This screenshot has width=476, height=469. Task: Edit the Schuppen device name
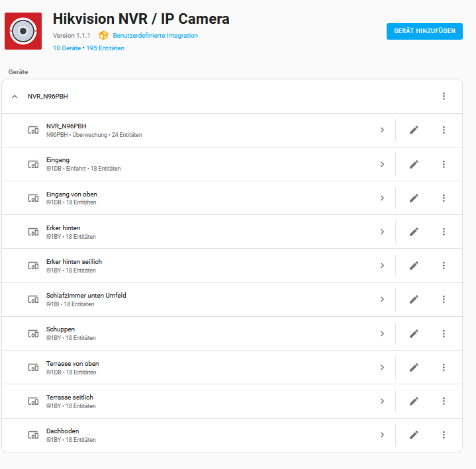[414, 333]
